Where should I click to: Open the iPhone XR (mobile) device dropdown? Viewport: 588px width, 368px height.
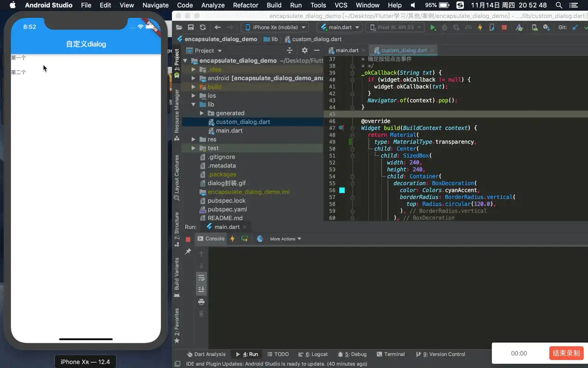tap(276, 27)
